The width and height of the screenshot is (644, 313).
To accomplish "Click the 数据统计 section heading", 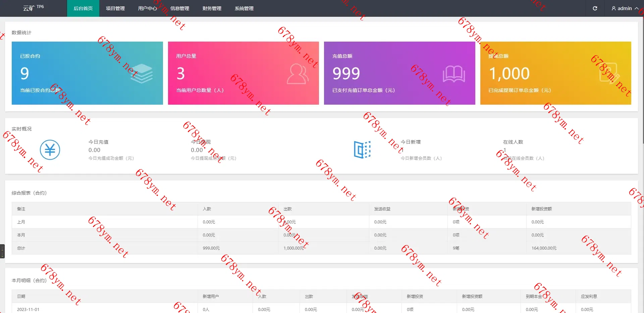I will [x=21, y=33].
